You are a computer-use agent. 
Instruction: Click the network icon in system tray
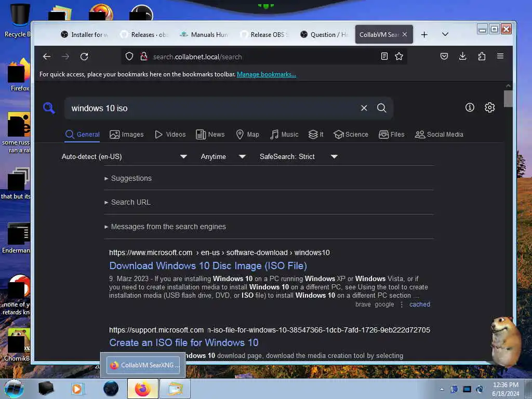(467, 389)
